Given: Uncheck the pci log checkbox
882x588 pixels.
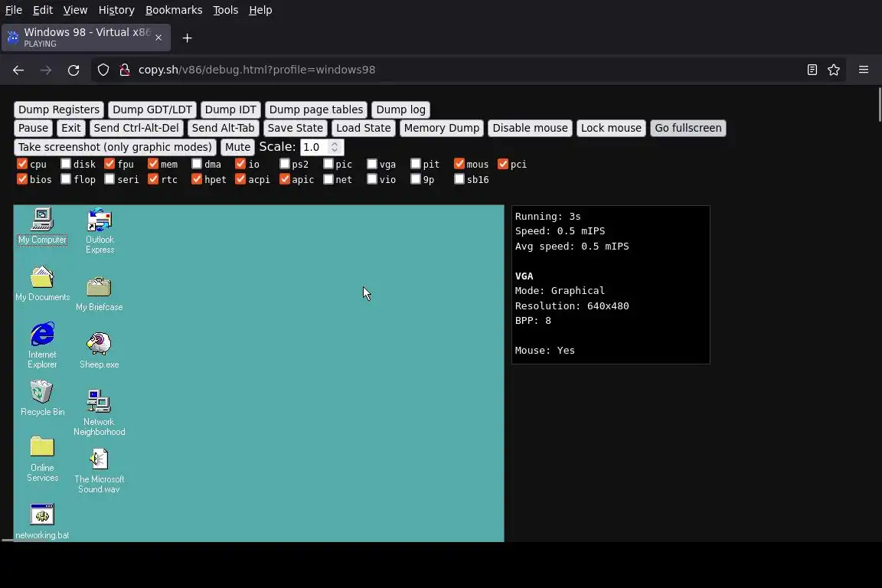Looking at the screenshot, I should 503,164.
